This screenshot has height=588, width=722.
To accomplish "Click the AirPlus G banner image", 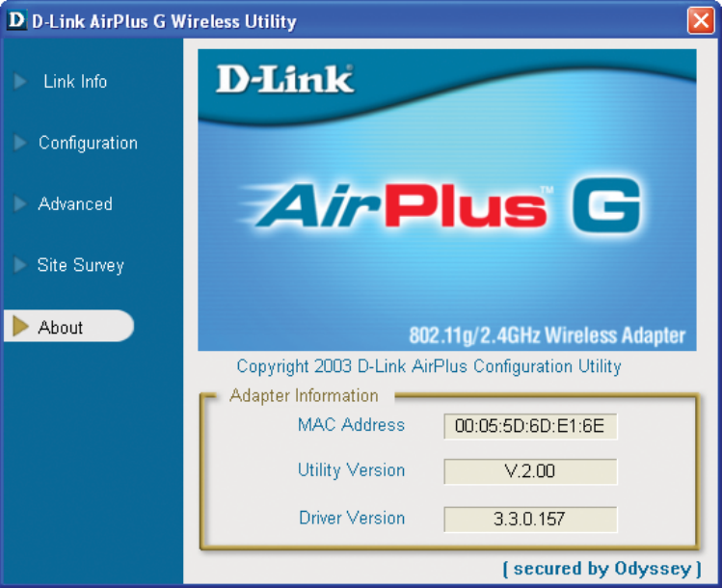I will pos(446,200).
